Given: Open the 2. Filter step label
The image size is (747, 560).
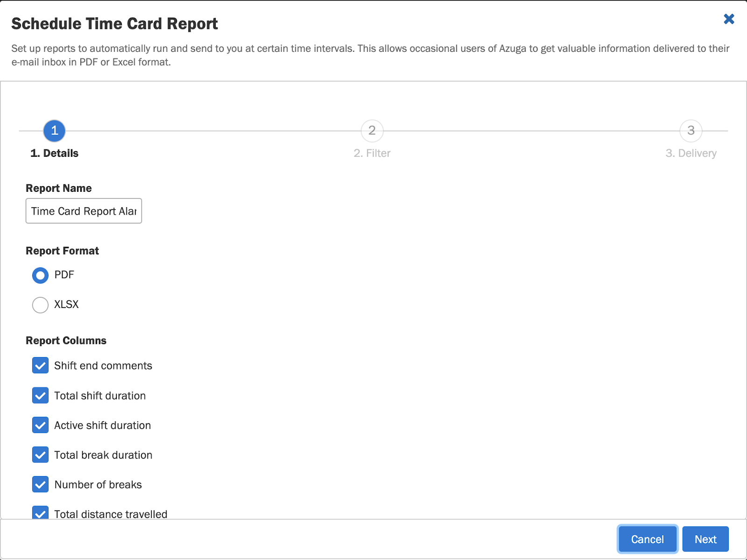Looking at the screenshot, I should pos(372,153).
